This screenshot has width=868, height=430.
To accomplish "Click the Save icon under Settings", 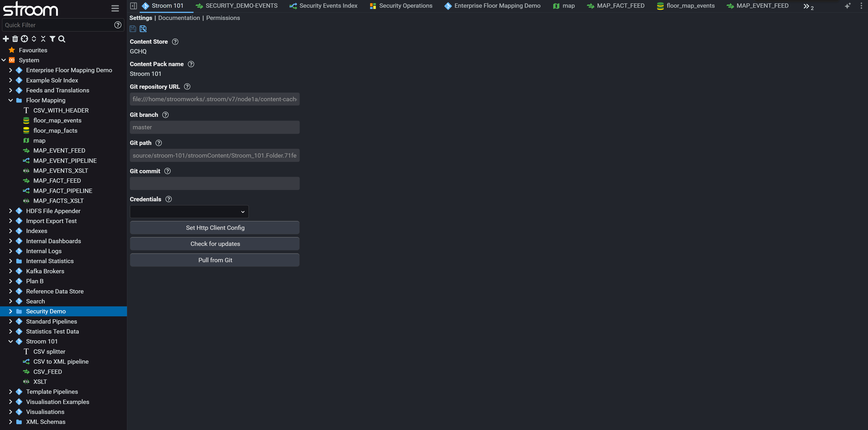I will point(133,29).
